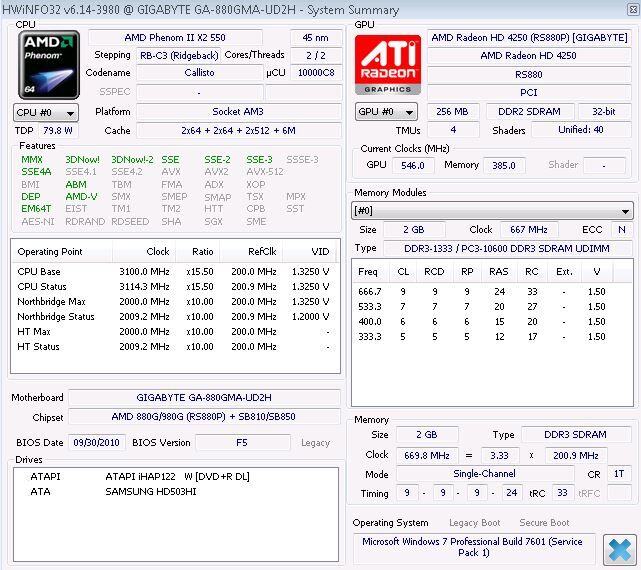Close the window via title bar X
Image resolution: width=641 pixels, height=570 pixels.
[x=633, y=9]
